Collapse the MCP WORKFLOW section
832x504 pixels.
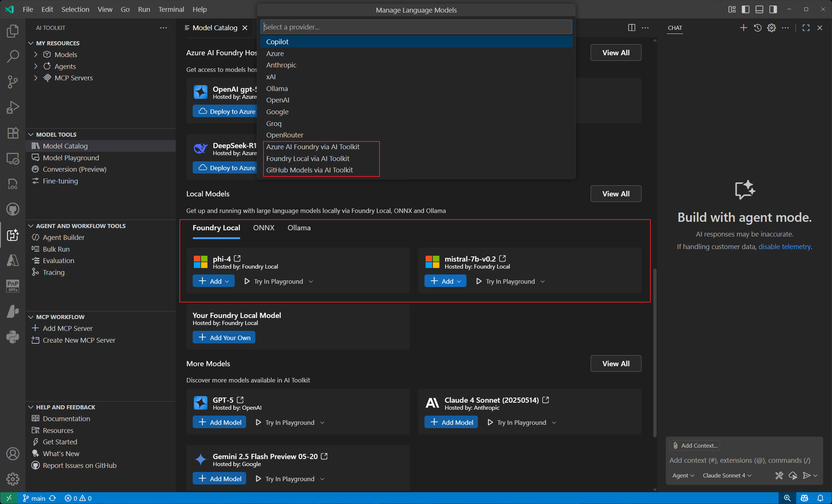[x=31, y=317]
